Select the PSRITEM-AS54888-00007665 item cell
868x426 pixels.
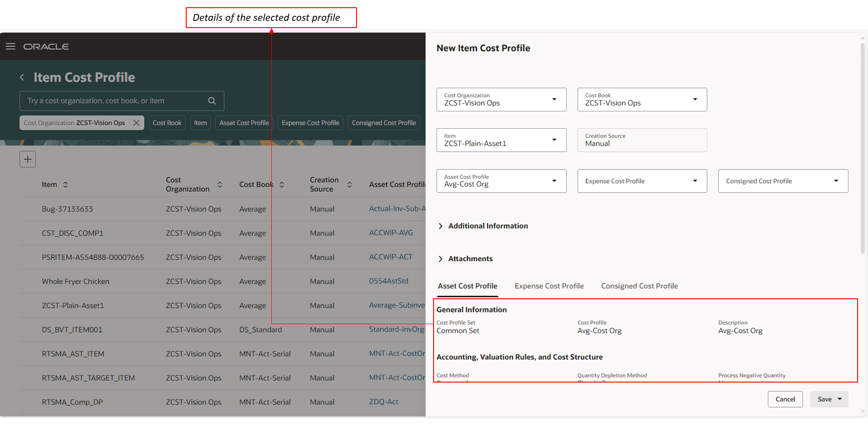click(93, 257)
